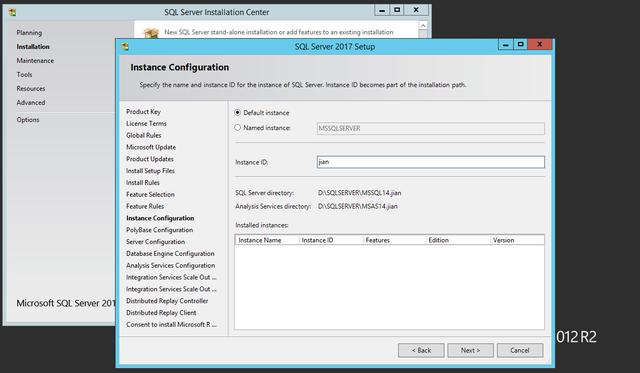Select the Product Updates setup step

click(150, 159)
